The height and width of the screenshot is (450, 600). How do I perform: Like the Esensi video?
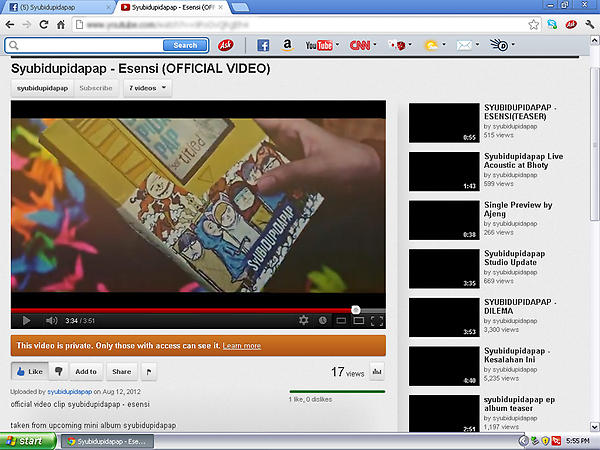(x=30, y=371)
